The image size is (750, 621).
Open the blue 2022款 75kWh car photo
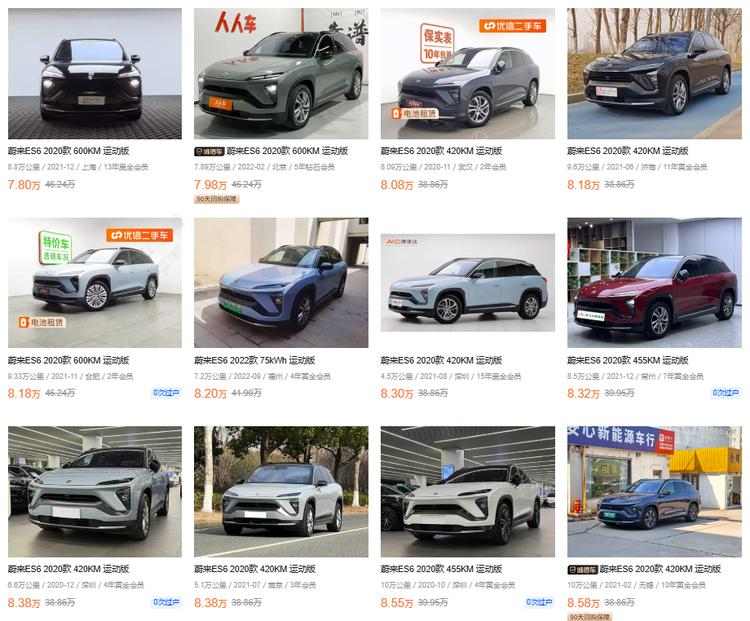281,283
